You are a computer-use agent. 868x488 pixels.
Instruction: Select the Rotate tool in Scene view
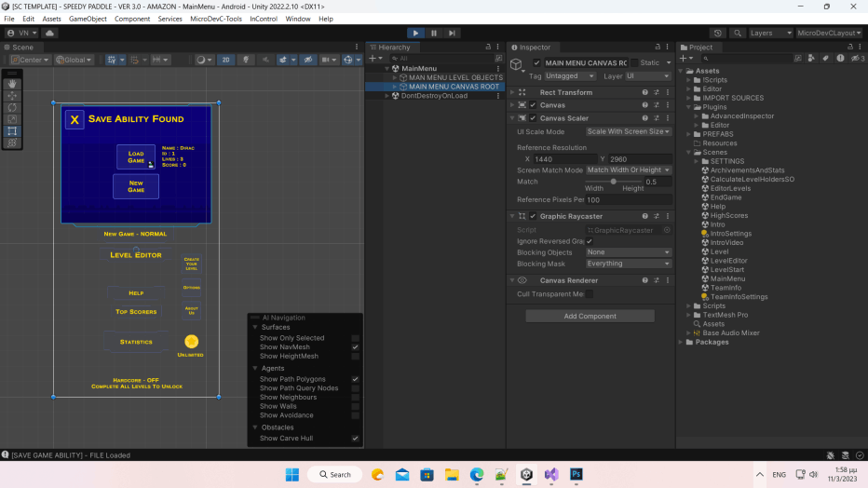pos(13,107)
